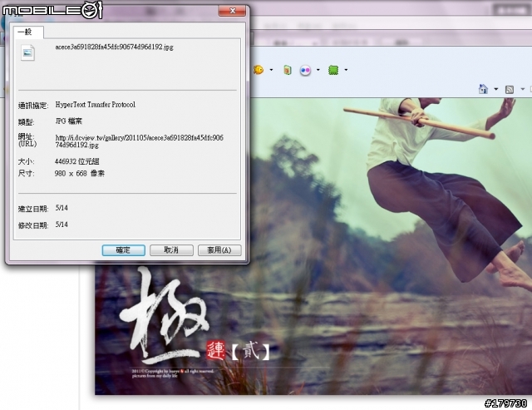Open dropdown arrow next to the Home icon

pyautogui.click(x=495, y=89)
